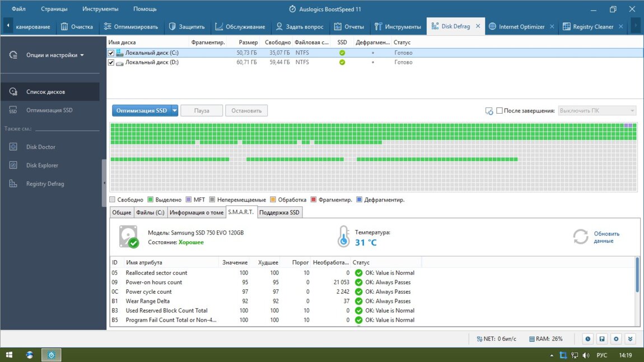This screenshot has height=362, width=644.
Task: Click the save floppy disk icon in status bar
Action: pyautogui.click(x=601, y=339)
